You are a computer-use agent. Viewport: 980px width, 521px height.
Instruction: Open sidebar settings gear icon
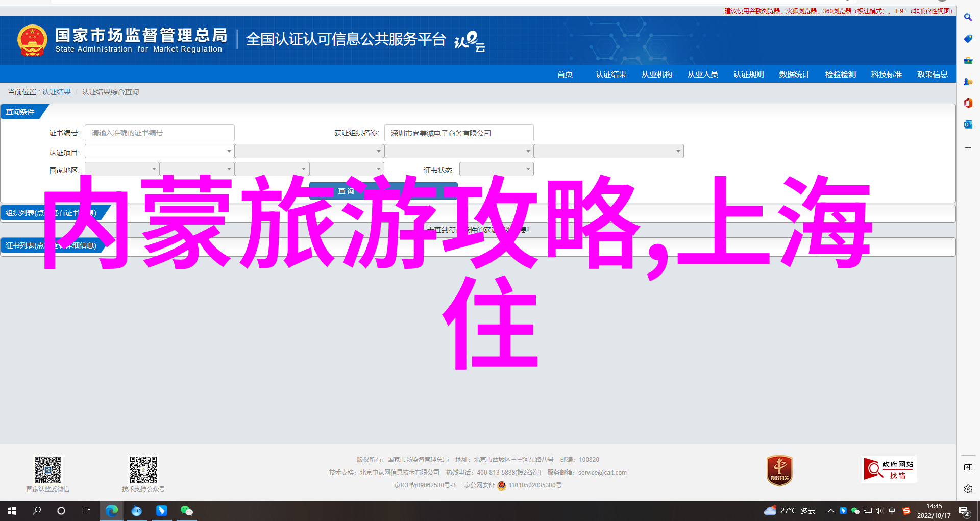tap(968, 489)
